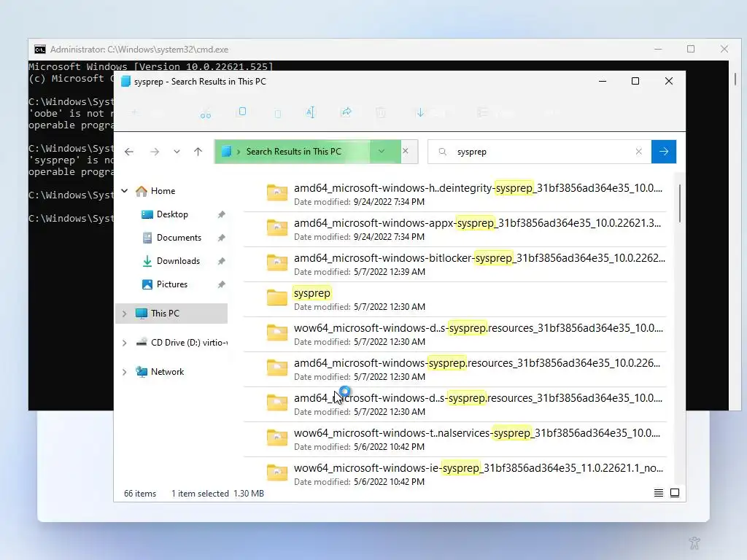This screenshot has height=560, width=747.
Task: Click the Delete trash icon in toolbar
Action: point(381,113)
